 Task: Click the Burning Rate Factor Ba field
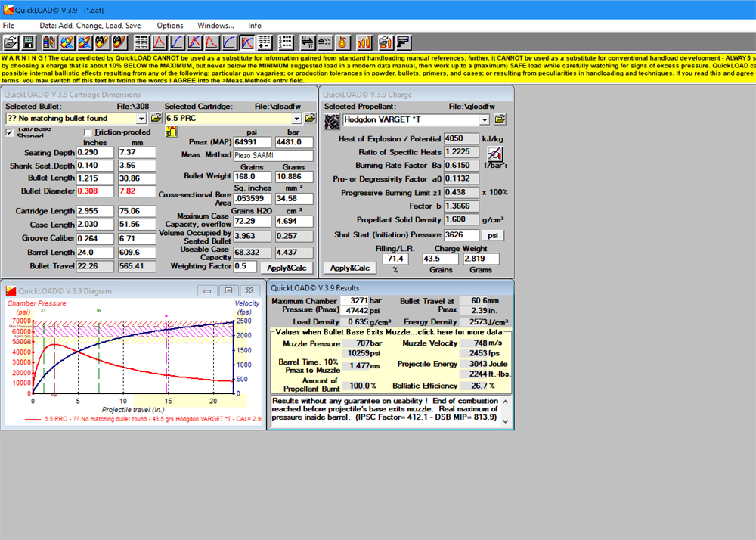click(x=461, y=166)
